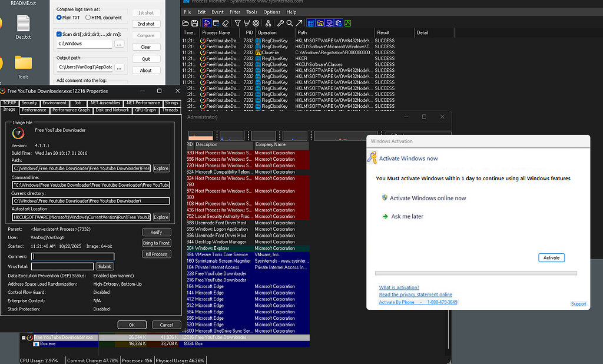Screen dimensions: 603x364
Task: Click the Quit button in Regshot
Action: coord(146,59)
